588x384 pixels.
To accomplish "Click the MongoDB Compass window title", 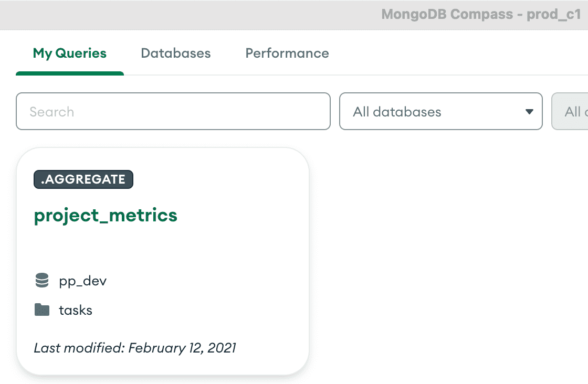I will click(481, 14).
